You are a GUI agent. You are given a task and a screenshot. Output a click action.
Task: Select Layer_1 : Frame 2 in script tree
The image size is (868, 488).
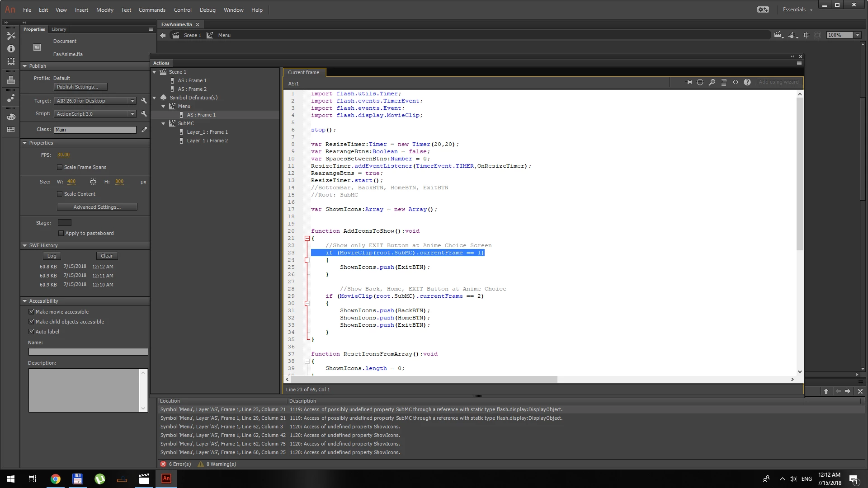pos(207,141)
